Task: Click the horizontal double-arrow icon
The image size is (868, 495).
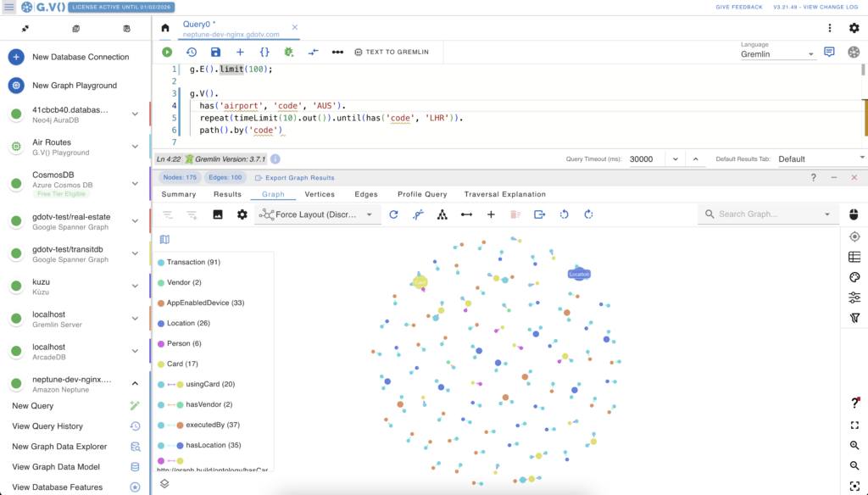Action: 467,214
